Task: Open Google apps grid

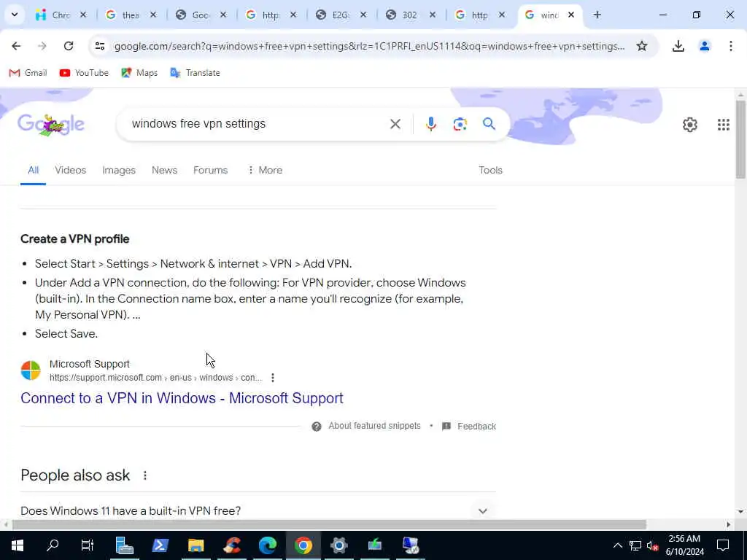Action: pyautogui.click(x=723, y=125)
